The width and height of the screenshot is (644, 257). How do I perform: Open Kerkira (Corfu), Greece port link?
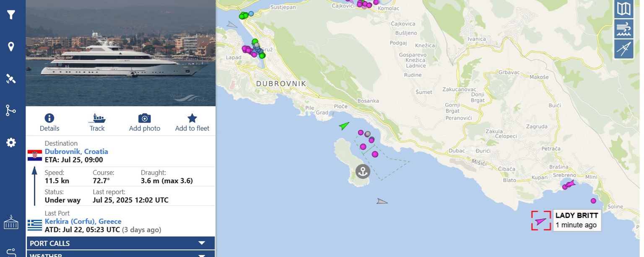pyautogui.click(x=83, y=221)
